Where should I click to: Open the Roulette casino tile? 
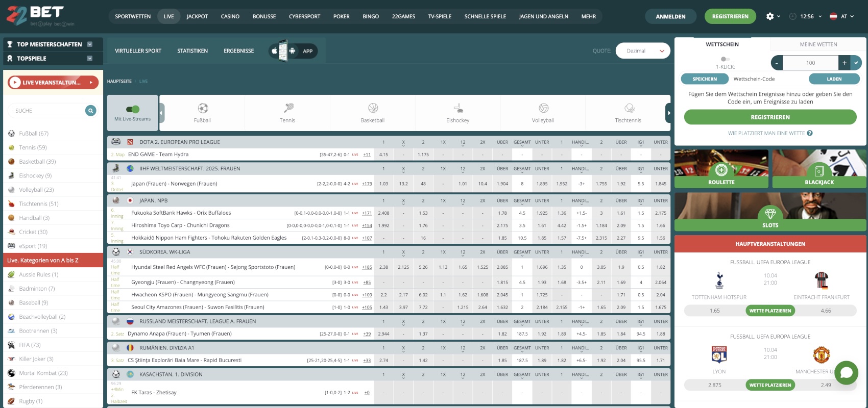(x=721, y=169)
